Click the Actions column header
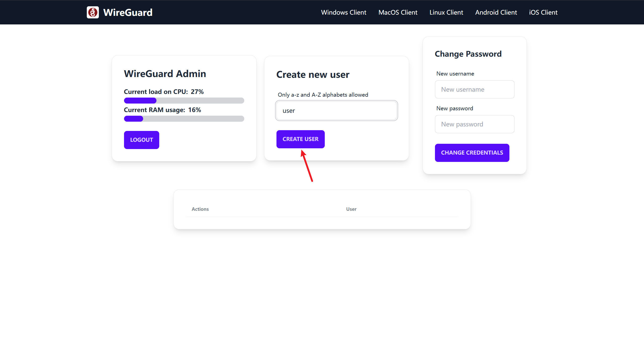This screenshot has height=352, width=644. click(200, 209)
